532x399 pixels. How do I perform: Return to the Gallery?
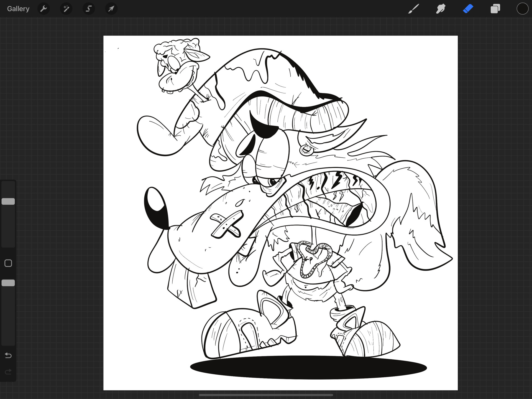pyautogui.click(x=18, y=9)
